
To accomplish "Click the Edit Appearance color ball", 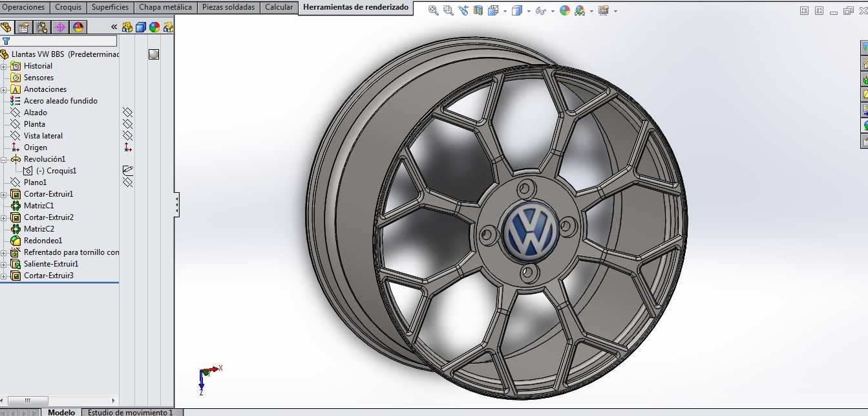I will pyautogui.click(x=565, y=11).
